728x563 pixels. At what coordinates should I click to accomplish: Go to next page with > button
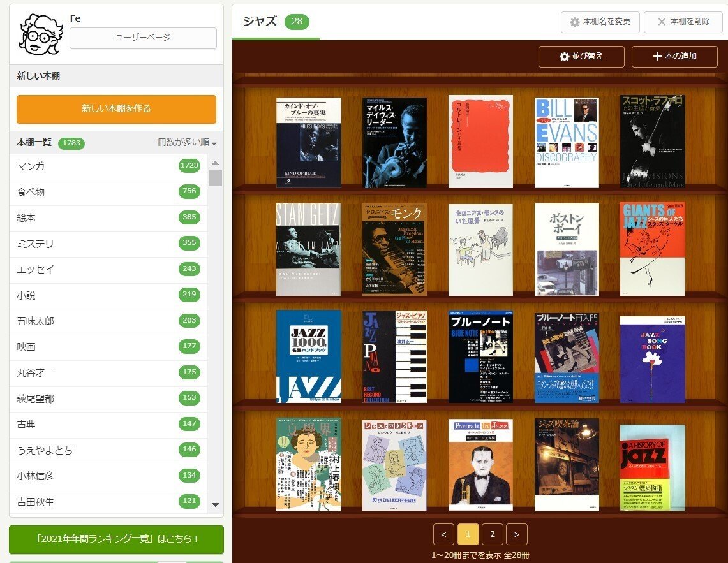[517, 534]
